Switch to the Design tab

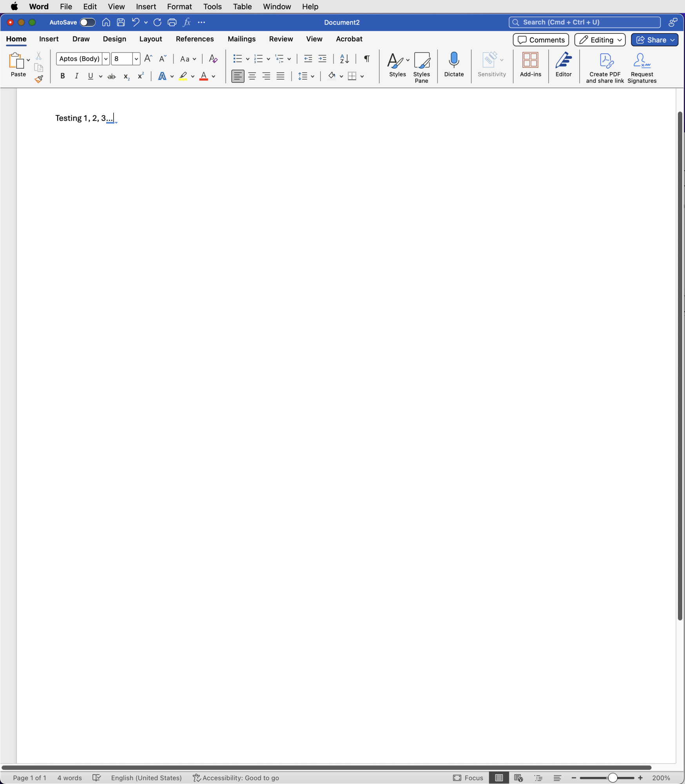coord(114,39)
